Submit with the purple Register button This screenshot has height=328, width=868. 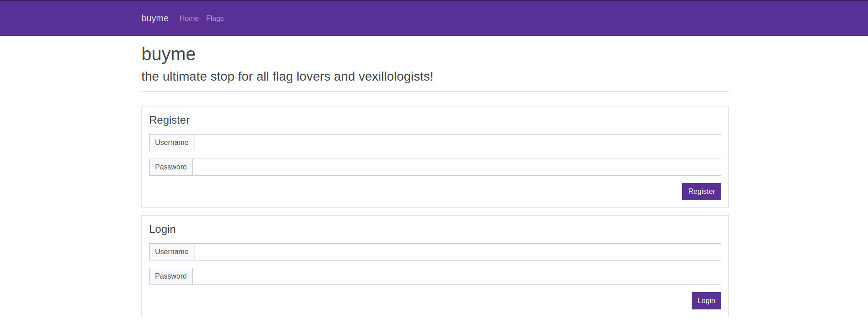(x=702, y=192)
